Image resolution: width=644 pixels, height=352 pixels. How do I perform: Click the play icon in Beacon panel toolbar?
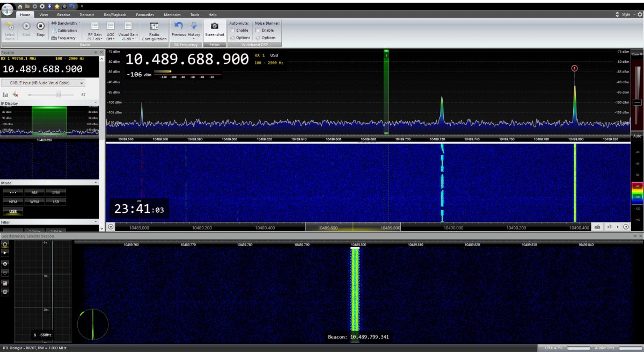coord(5,252)
